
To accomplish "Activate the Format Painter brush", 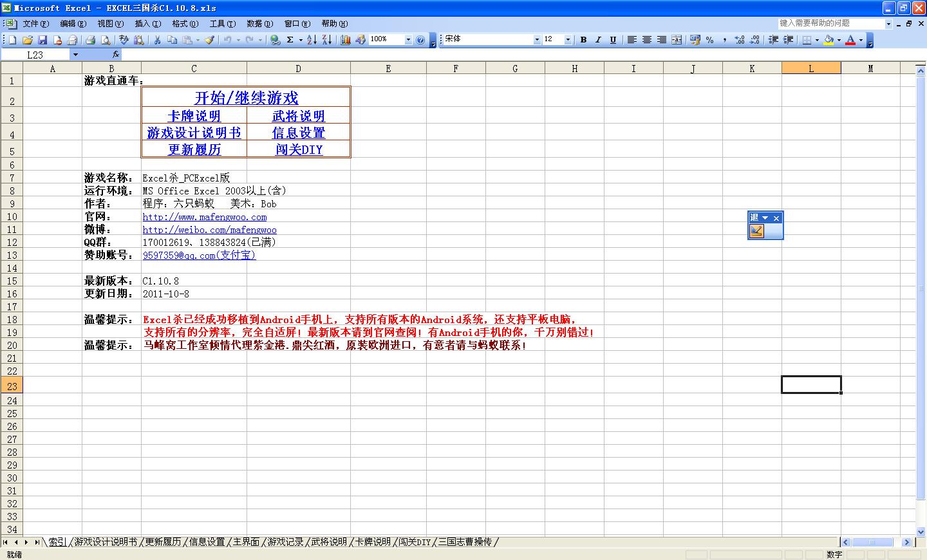I will point(210,40).
